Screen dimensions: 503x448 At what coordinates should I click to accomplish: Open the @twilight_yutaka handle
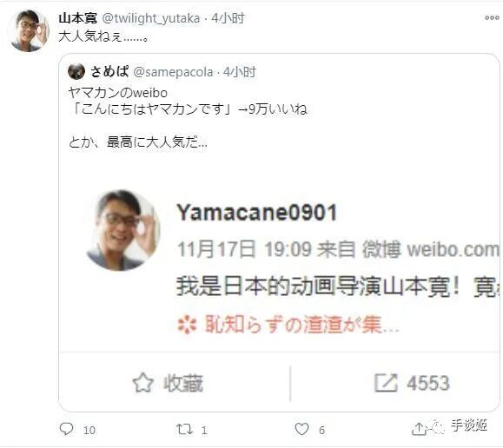(151, 18)
